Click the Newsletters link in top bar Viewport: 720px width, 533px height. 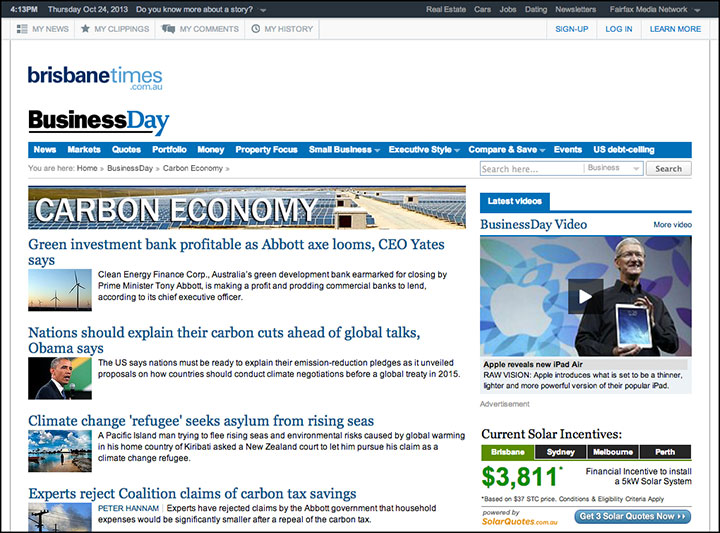[575, 9]
